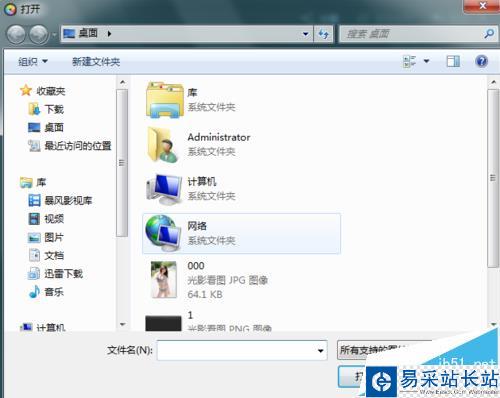Open the file name dropdown arrow
The width and height of the screenshot is (500, 398).
(x=321, y=350)
